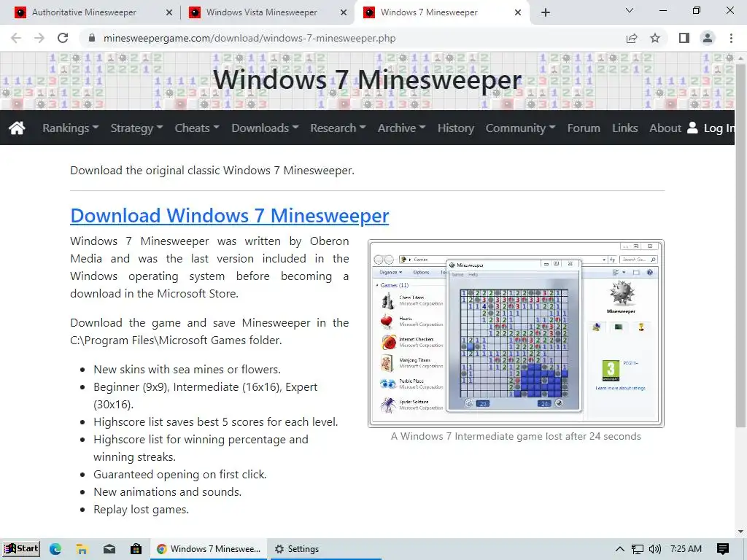747x560 pixels.
Task: Close the Authoritative Minesweeper tab
Action: click(169, 12)
